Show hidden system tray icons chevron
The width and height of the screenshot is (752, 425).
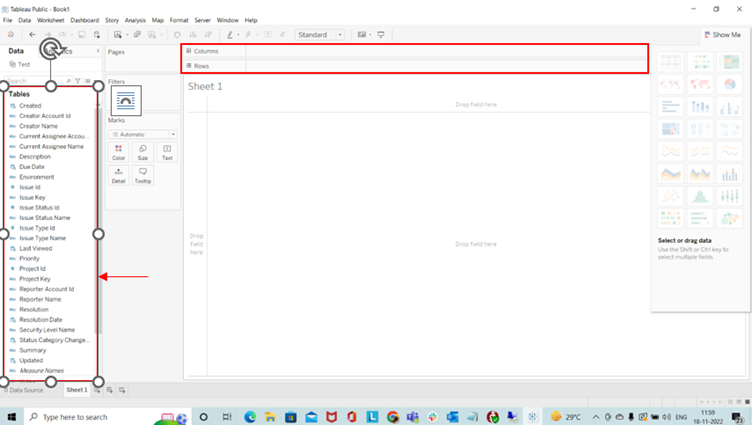[x=596, y=417]
